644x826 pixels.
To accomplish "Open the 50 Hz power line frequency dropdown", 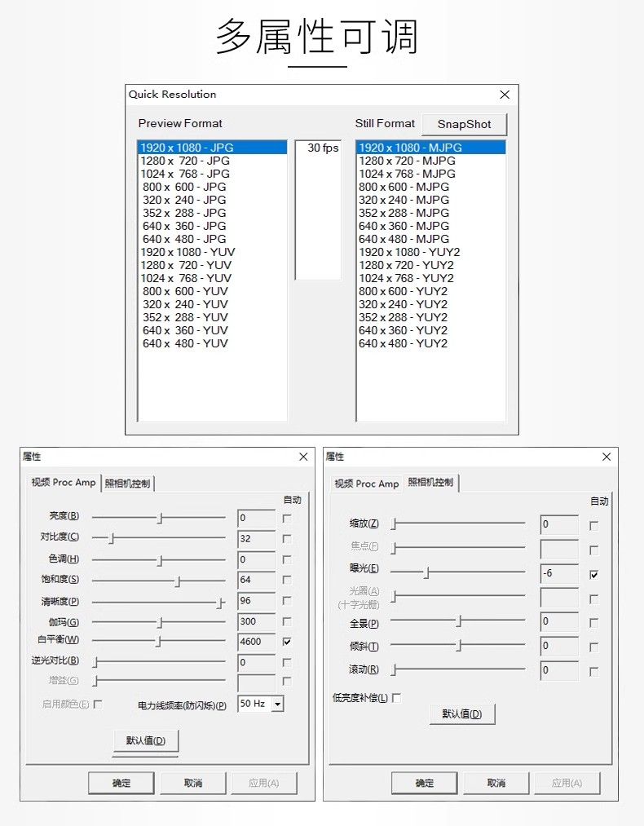I will point(277,704).
